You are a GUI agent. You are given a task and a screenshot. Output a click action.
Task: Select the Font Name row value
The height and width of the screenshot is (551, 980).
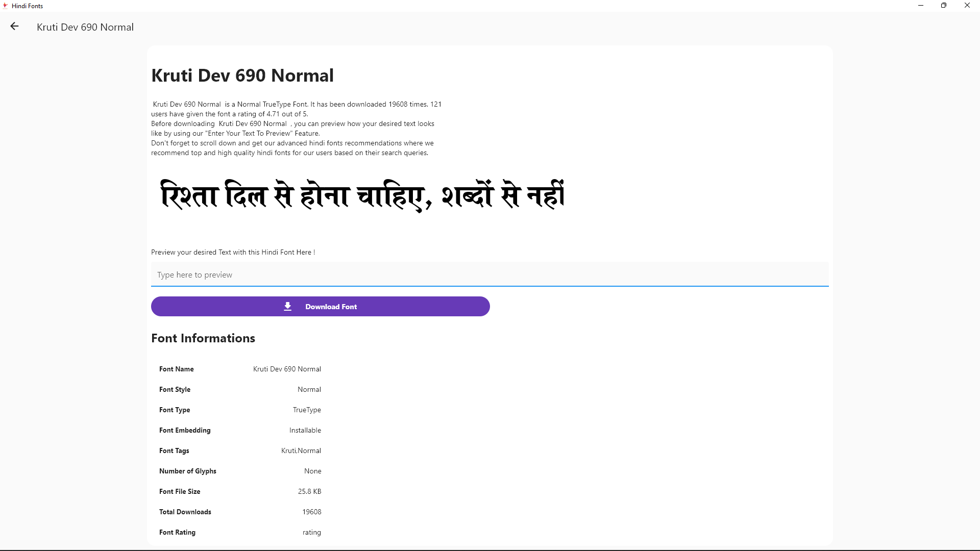pyautogui.click(x=287, y=369)
